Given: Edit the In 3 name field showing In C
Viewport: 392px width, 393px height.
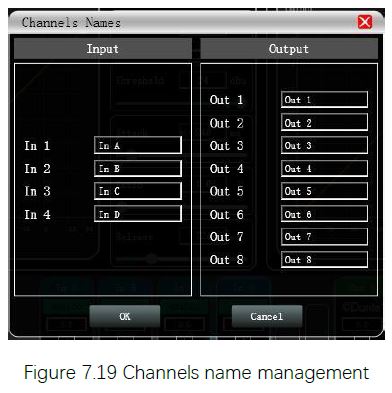Looking at the screenshot, I should pyautogui.click(x=138, y=191).
